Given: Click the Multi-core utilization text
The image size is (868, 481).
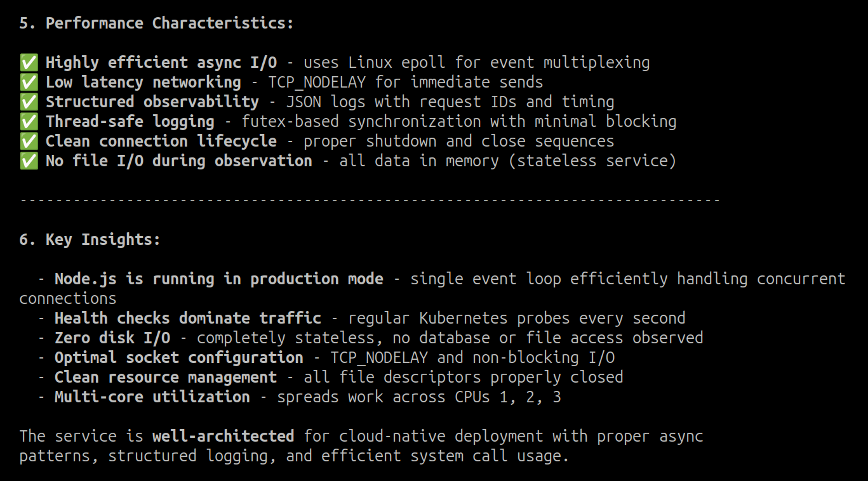Looking at the screenshot, I should pos(152,397).
